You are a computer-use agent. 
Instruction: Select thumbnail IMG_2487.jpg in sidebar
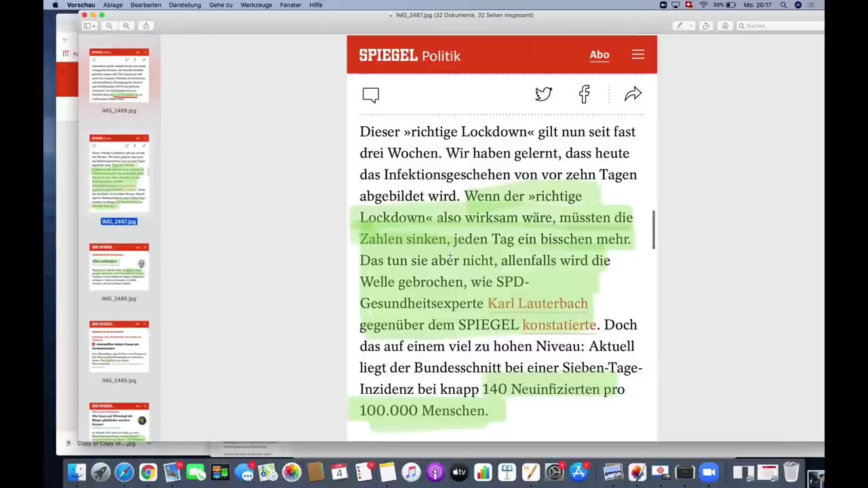coord(119,173)
